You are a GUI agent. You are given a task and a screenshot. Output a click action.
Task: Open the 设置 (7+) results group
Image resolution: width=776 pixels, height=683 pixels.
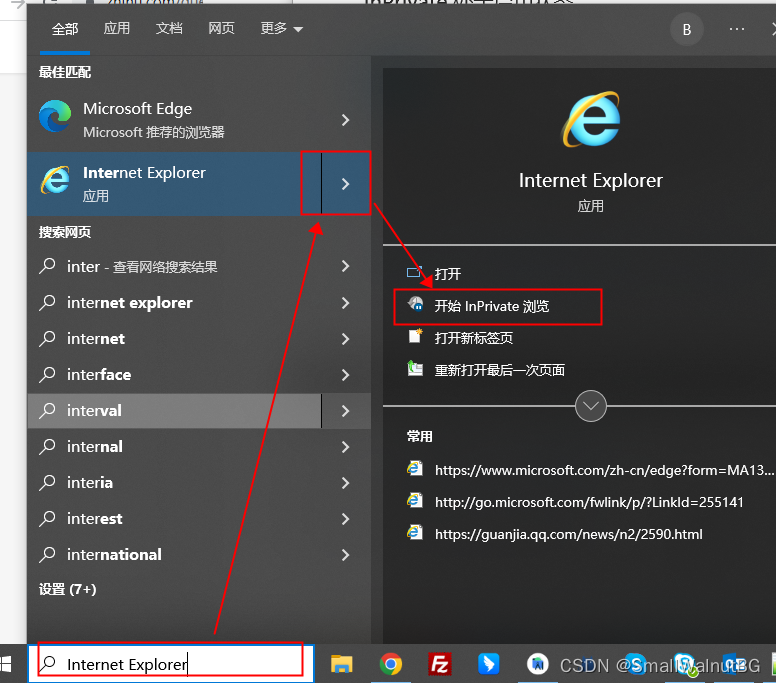[x=68, y=589]
